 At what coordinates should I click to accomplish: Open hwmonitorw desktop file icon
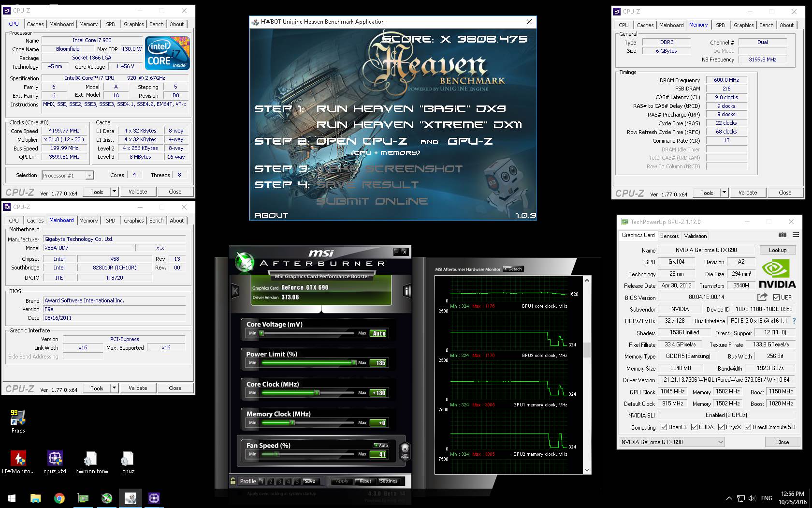pos(91,462)
